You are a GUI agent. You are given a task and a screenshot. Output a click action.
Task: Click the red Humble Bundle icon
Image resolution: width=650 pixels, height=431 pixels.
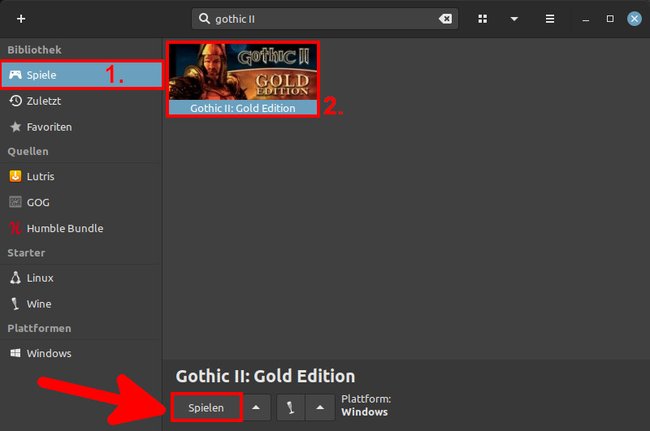pyautogui.click(x=15, y=228)
